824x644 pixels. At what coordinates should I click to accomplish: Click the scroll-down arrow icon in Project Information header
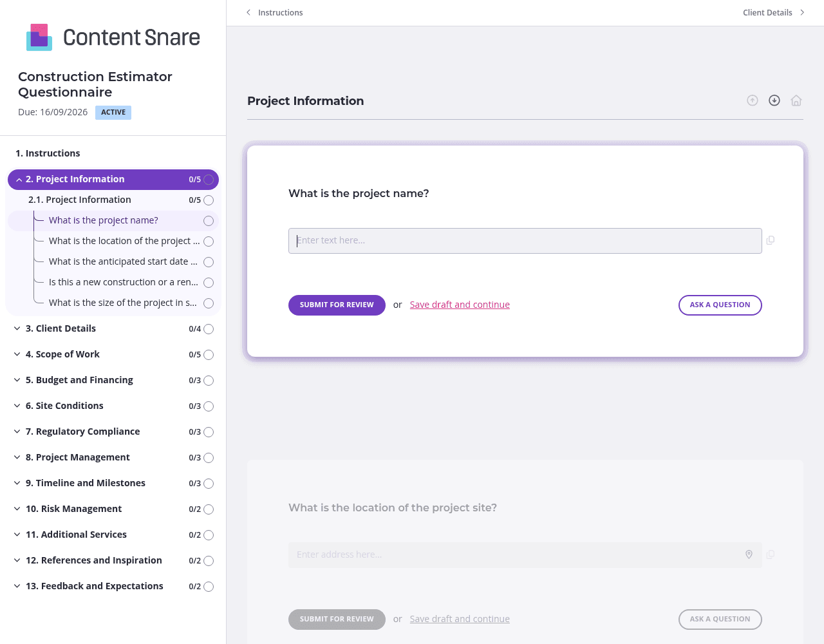click(774, 100)
